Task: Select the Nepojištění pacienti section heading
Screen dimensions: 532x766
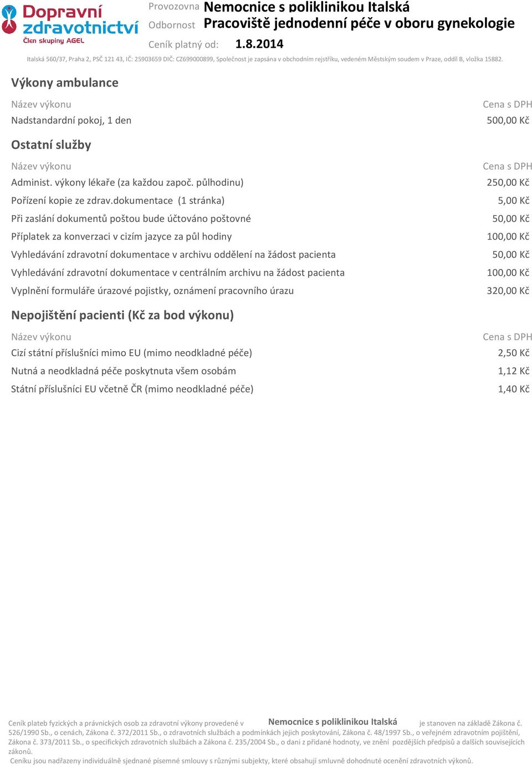Action: tap(122, 315)
